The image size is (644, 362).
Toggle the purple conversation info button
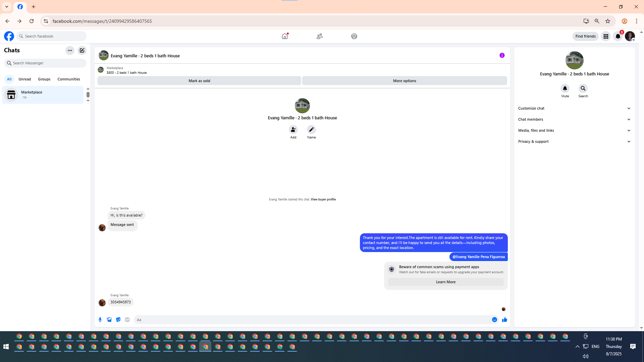click(x=502, y=55)
